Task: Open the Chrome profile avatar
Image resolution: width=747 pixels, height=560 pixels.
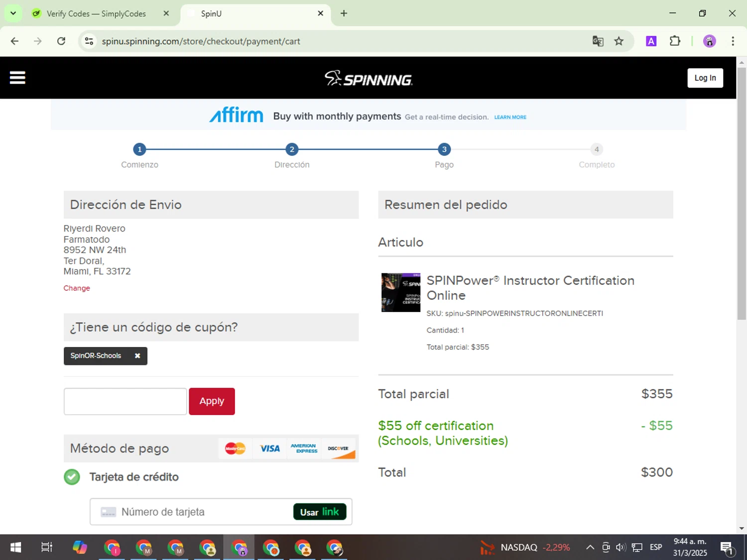Action: (709, 41)
